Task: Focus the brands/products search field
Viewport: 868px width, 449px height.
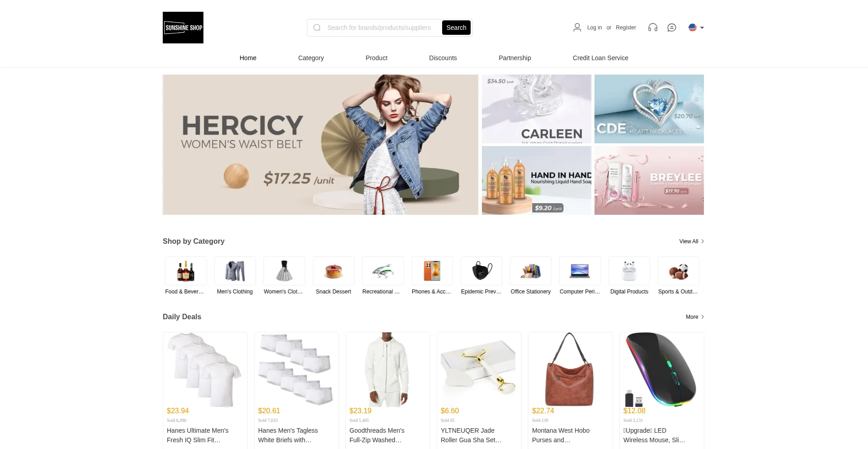Action: 382,28
